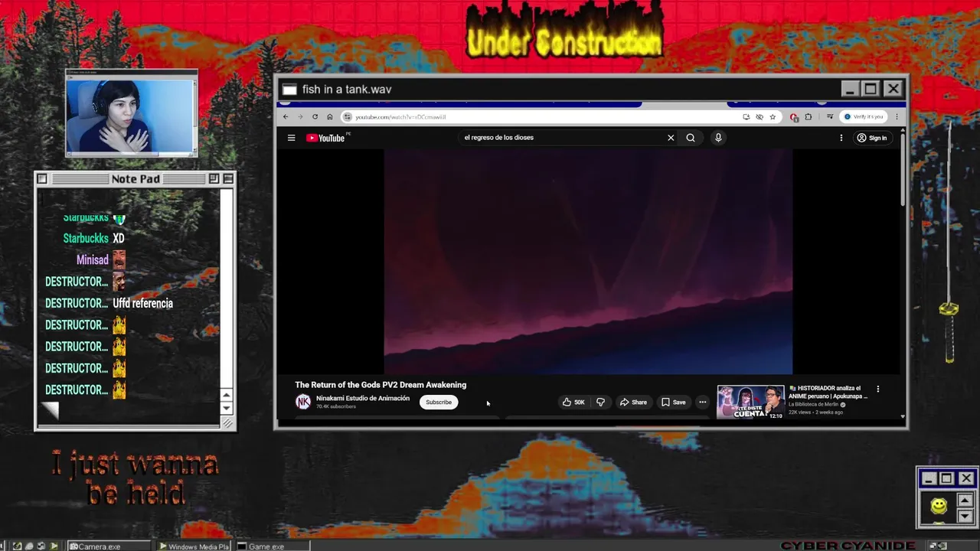The image size is (980, 551).
Task: Click the system tray icons on taskbar
Action: pyautogui.click(x=937, y=546)
